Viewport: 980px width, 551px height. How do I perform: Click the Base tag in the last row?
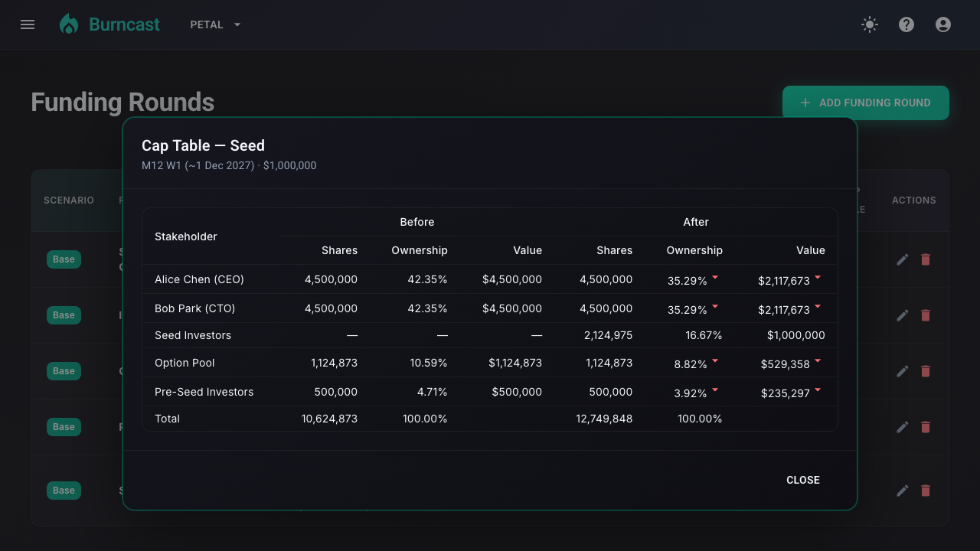coord(64,491)
